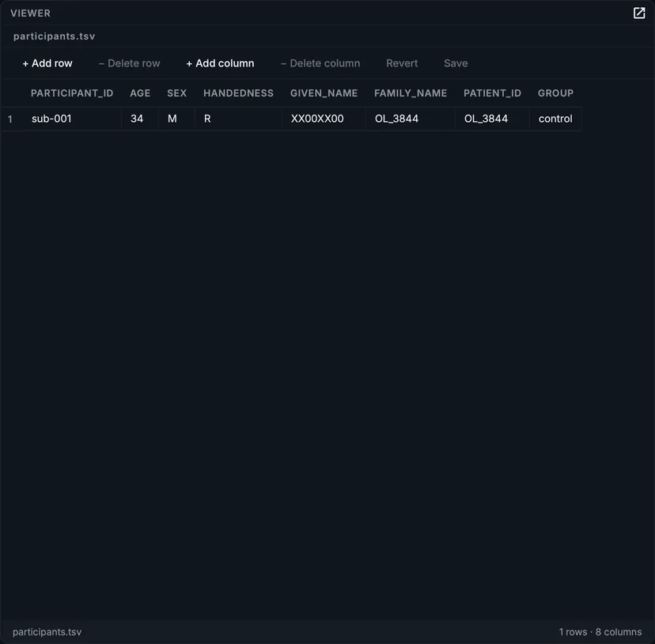Select row number 1
655x644 pixels.
(10, 119)
